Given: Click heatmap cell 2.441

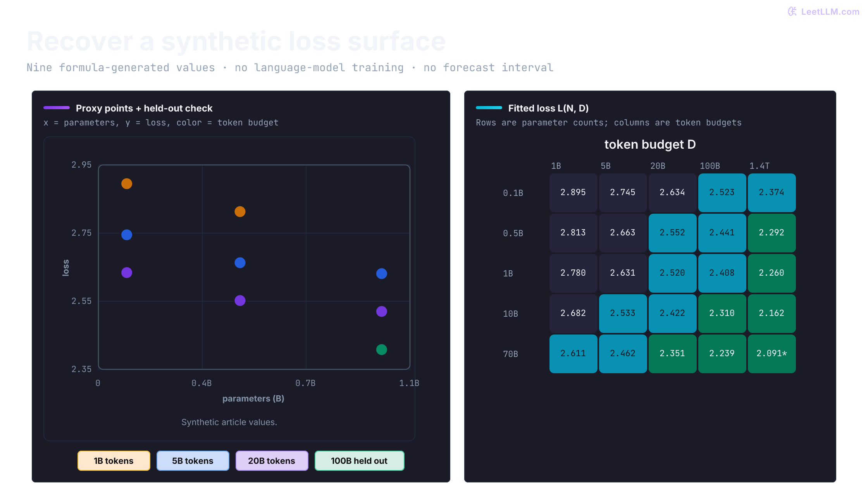Looking at the screenshot, I should coord(722,233).
